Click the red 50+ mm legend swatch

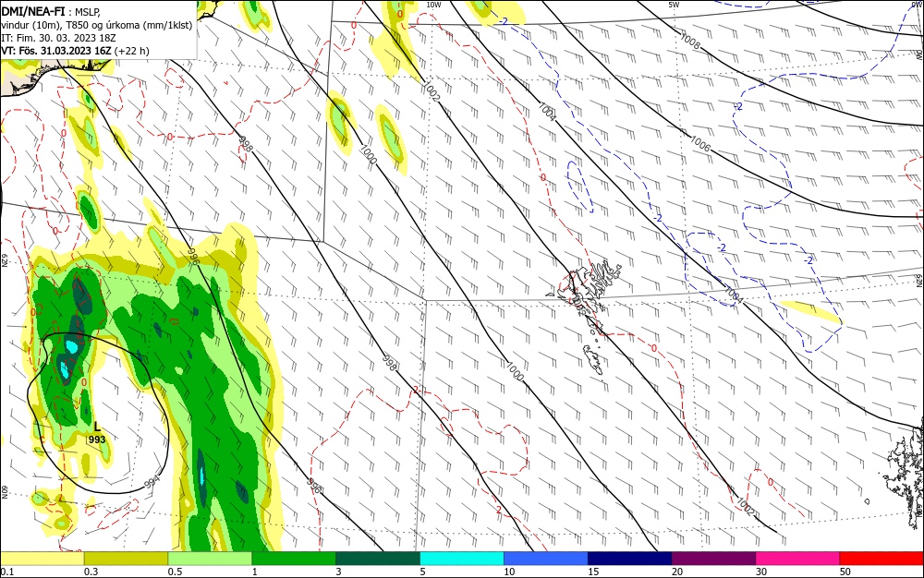pos(881,559)
